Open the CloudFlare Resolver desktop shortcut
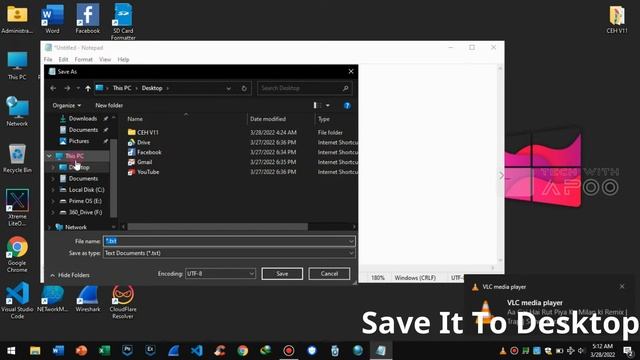 click(123, 301)
